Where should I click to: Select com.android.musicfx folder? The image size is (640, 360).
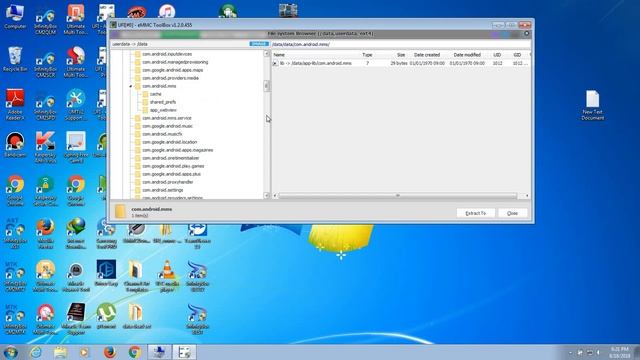[162, 134]
